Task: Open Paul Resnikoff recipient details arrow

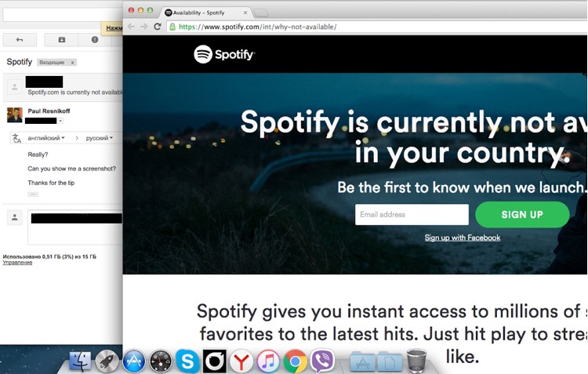Action: click(60, 121)
